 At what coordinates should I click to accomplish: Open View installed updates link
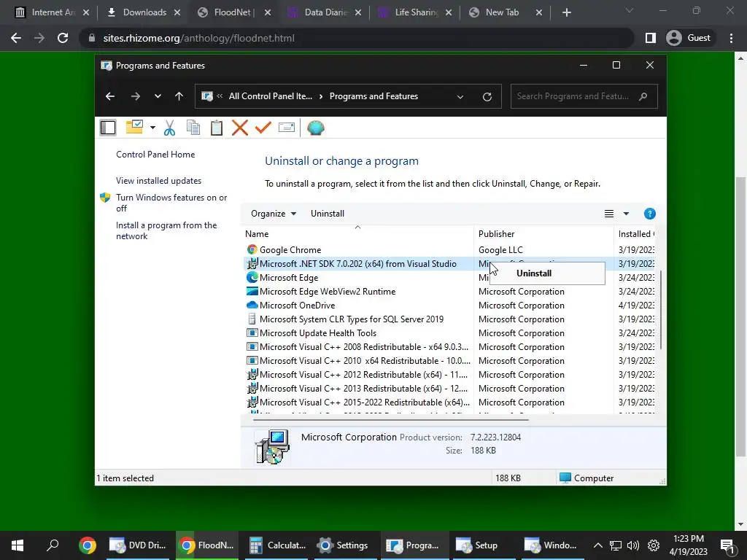pyautogui.click(x=158, y=181)
